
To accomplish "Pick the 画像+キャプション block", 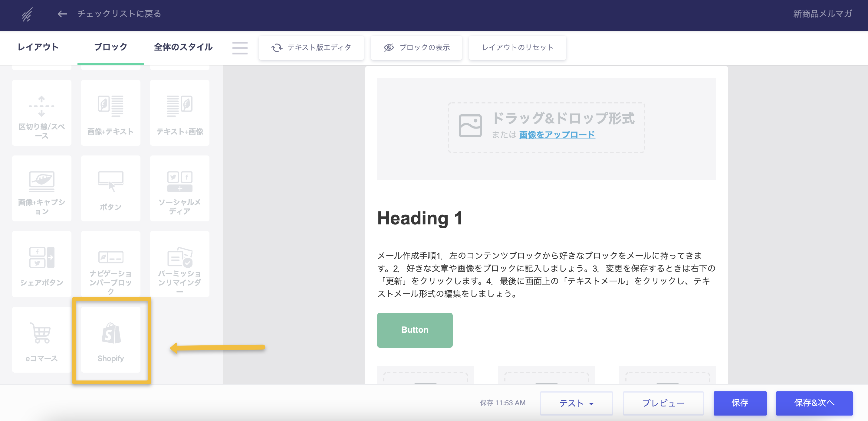I will [41, 188].
